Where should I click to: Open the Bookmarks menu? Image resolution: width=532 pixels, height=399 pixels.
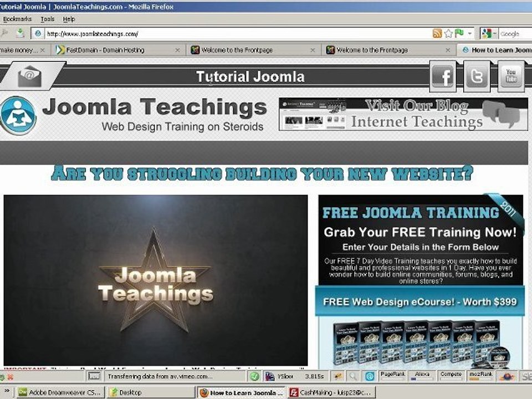pyautogui.click(x=17, y=19)
